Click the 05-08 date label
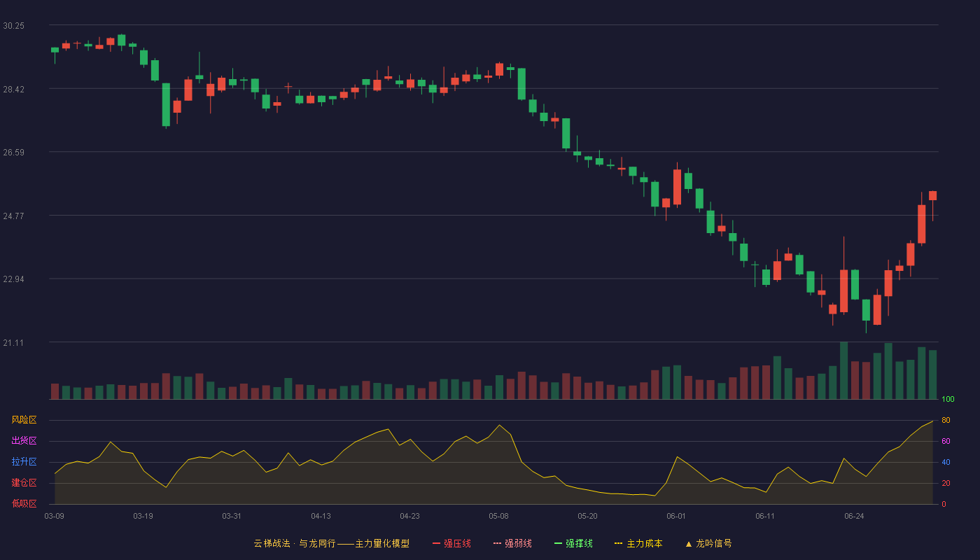 tap(498, 517)
